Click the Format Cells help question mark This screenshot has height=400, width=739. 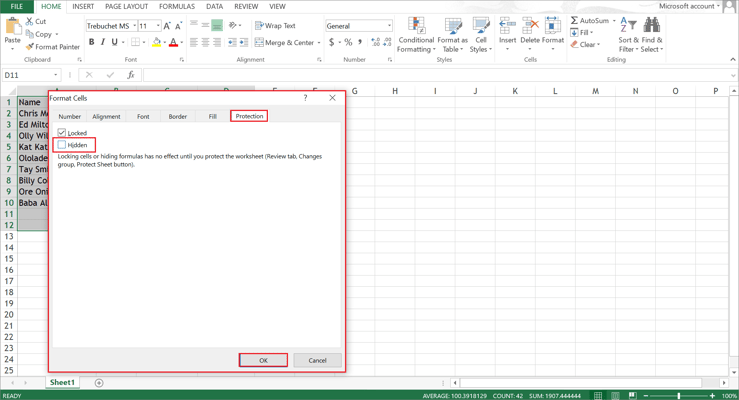(305, 98)
